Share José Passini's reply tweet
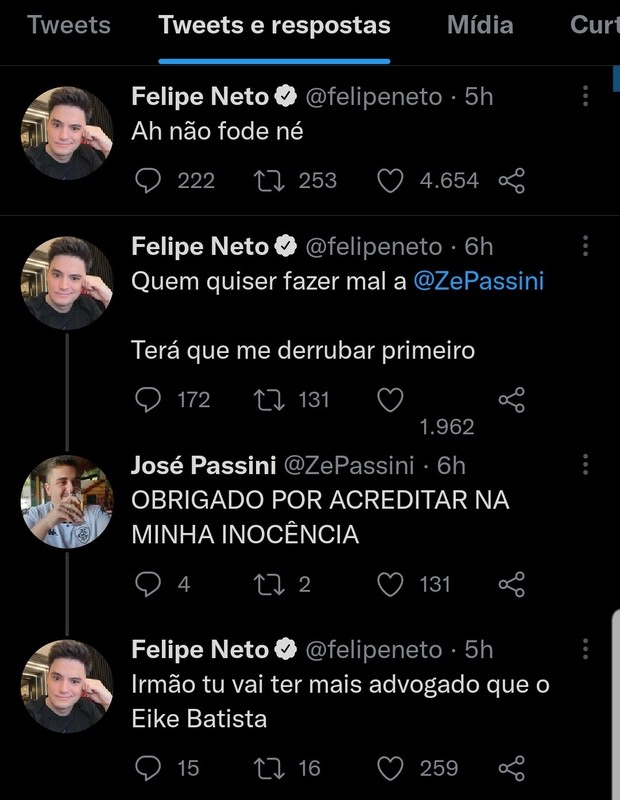620x800 pixels. [x=511, y=583]
